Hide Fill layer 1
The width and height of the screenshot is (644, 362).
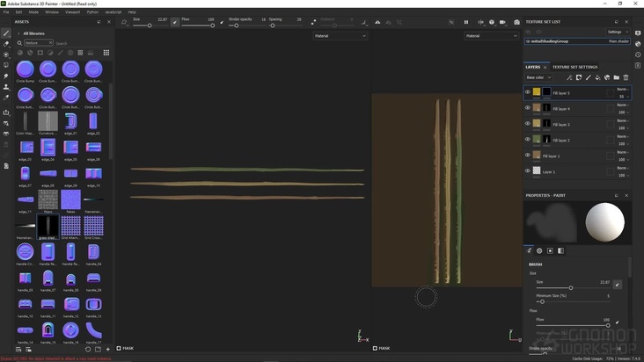click(528, 155)
